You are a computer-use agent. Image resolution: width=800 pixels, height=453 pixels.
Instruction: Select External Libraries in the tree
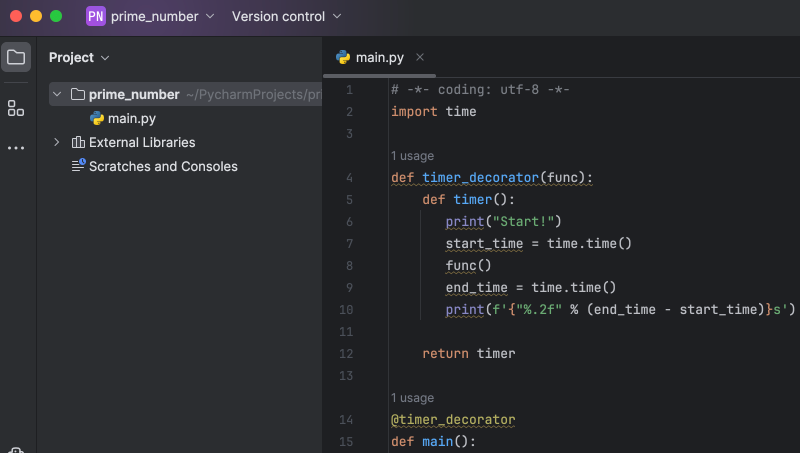click(142, 142)
